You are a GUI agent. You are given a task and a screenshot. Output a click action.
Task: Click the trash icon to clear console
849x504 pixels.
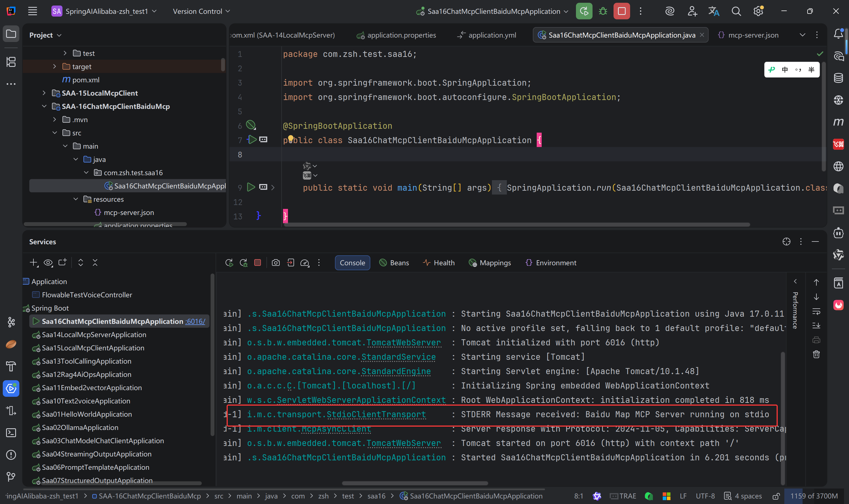[816, 355]
